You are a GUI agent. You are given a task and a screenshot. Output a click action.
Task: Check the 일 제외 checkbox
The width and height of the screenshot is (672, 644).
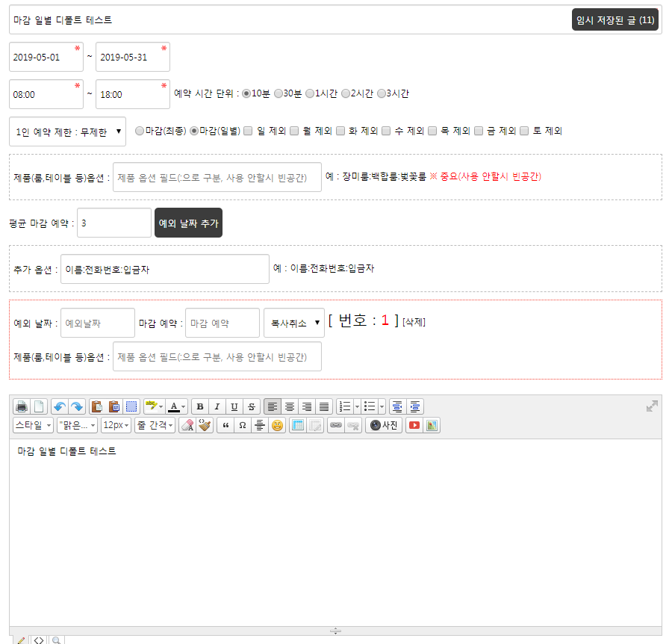[x=248, y=131]
